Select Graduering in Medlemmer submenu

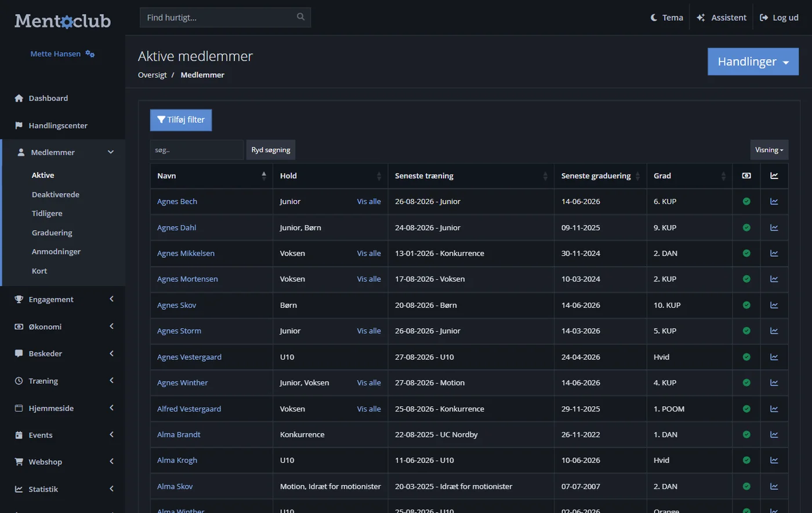[52, 232]
